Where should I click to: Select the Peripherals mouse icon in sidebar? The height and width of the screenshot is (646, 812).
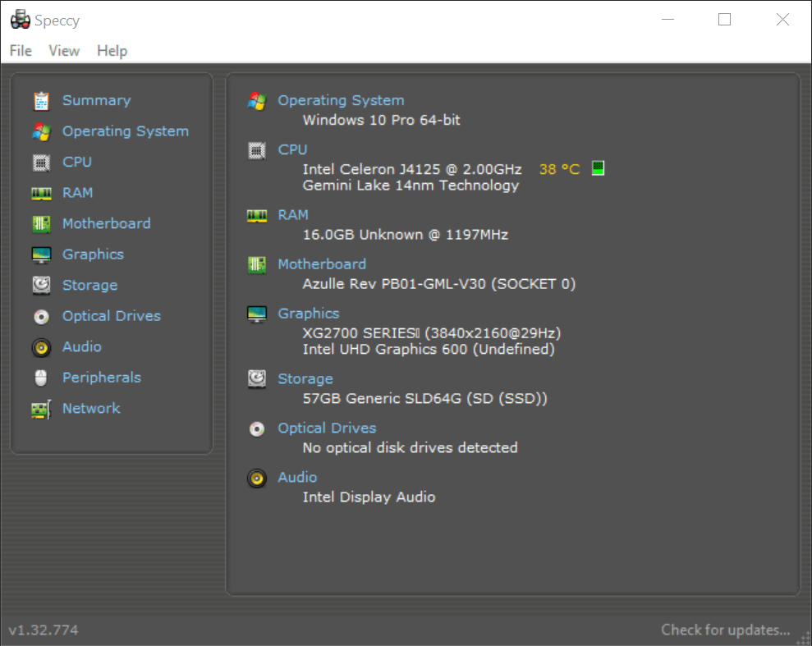tap(41, 378)
